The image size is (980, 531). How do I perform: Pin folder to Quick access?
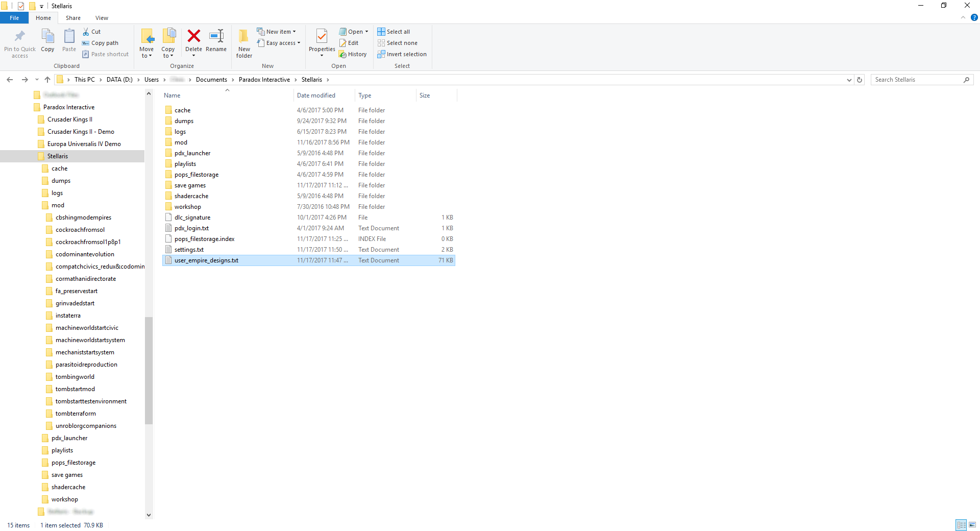point(20,43)
